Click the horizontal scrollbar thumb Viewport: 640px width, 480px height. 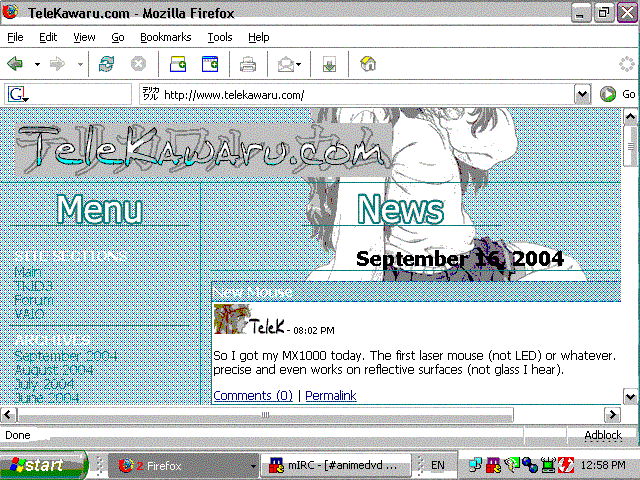(x=265, y=414)
